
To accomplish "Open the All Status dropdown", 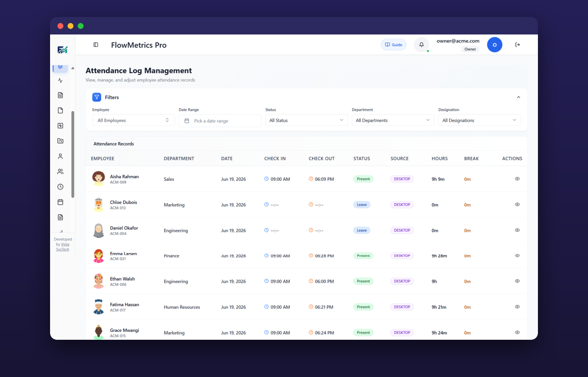I will click(x=306, y=120).
